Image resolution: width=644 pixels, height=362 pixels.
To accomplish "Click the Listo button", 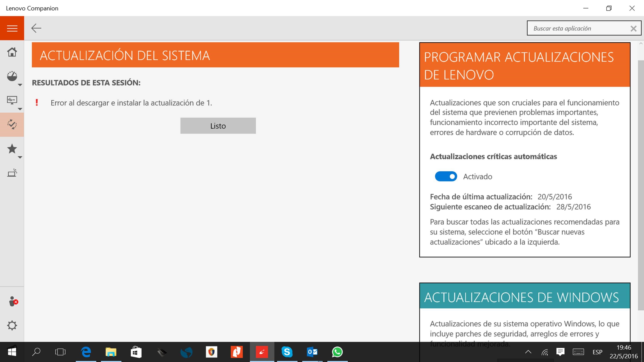I will (218, 126).
